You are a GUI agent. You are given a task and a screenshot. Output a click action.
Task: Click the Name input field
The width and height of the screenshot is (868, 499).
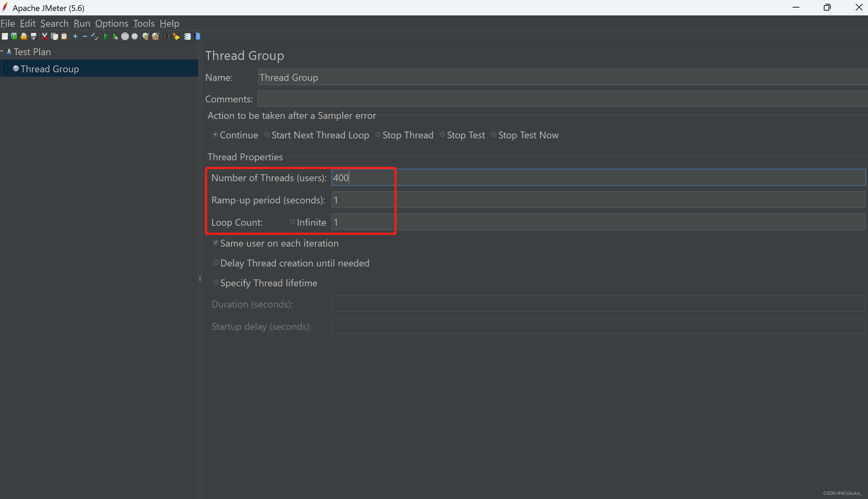[563, 77]
